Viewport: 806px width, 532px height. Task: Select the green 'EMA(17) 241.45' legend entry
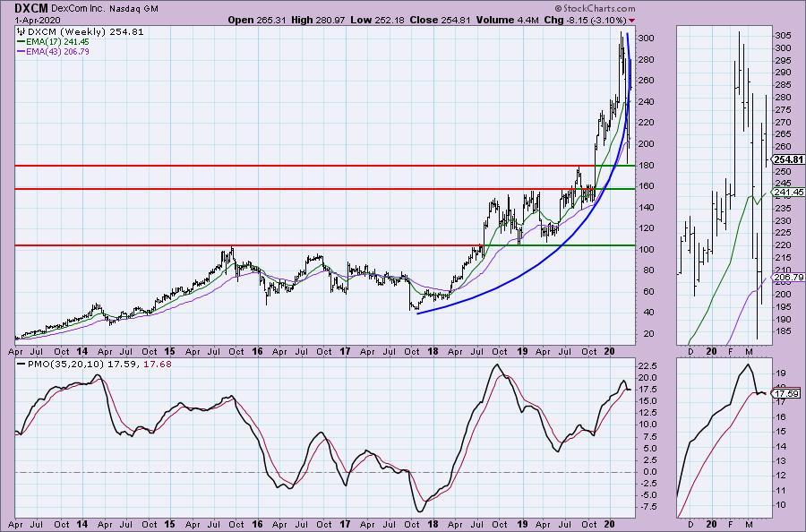click(54, 41)
